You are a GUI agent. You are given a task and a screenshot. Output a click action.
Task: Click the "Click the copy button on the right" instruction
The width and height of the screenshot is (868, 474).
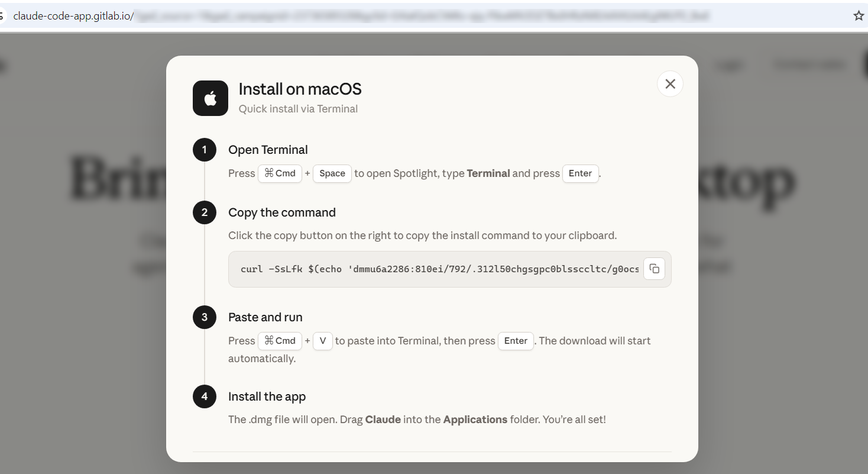[423, 236]
